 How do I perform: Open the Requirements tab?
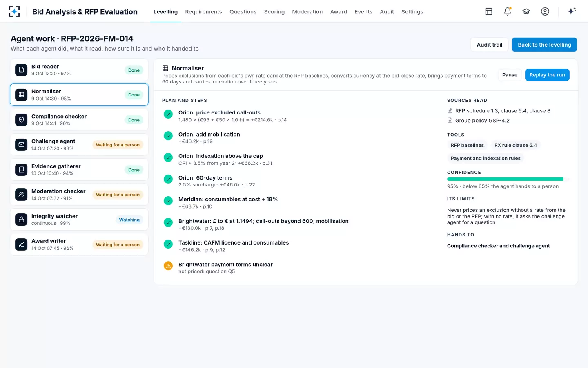pos(203,12)
